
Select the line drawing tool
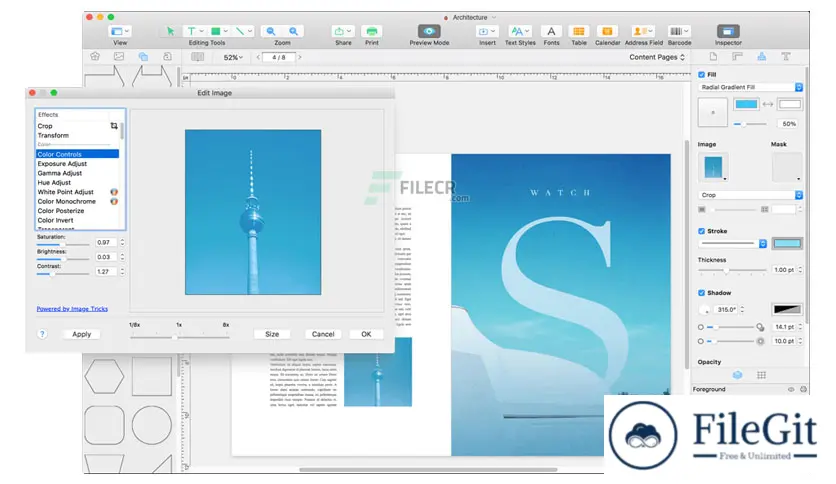(240, 31)
